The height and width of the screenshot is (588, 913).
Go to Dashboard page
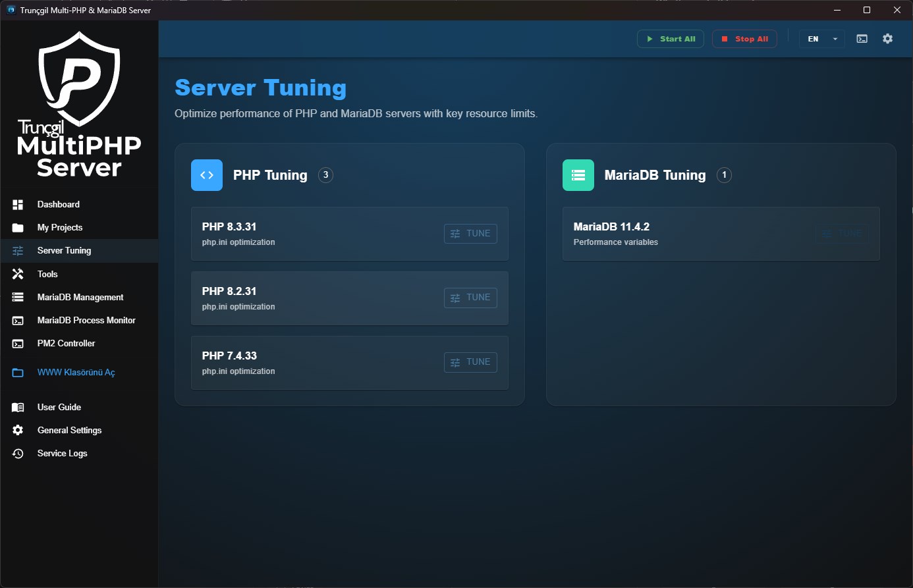click(x=79, y=205)
